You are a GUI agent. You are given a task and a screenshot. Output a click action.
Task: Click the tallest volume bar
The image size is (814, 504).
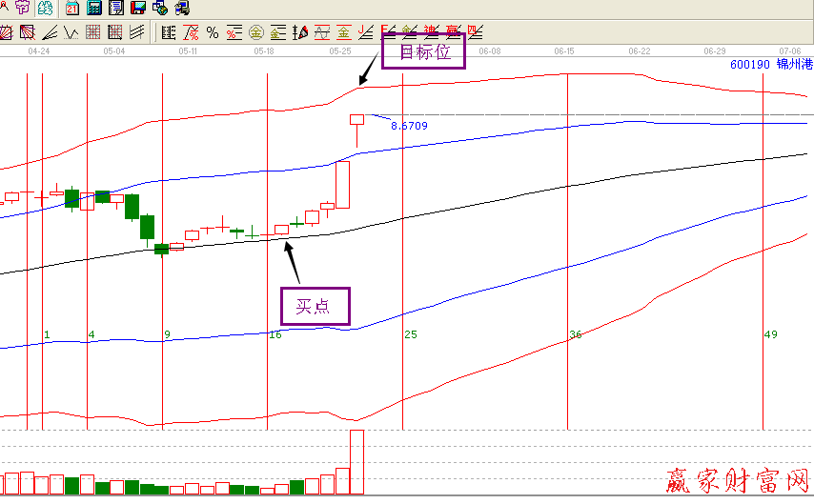(357, 462)
